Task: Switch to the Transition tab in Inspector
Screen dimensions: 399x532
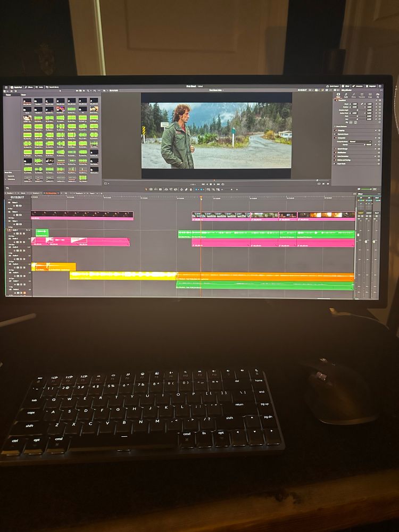Action: [362, 95]
